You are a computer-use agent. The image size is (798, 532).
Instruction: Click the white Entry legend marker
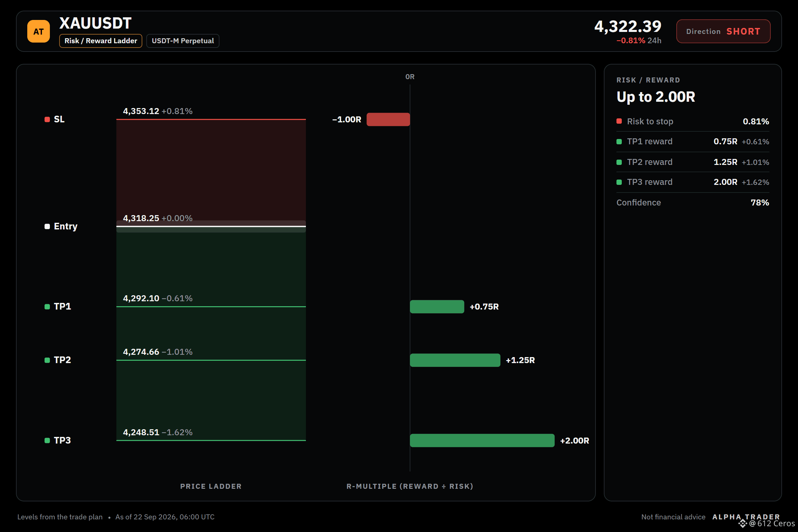click(47, 226)
